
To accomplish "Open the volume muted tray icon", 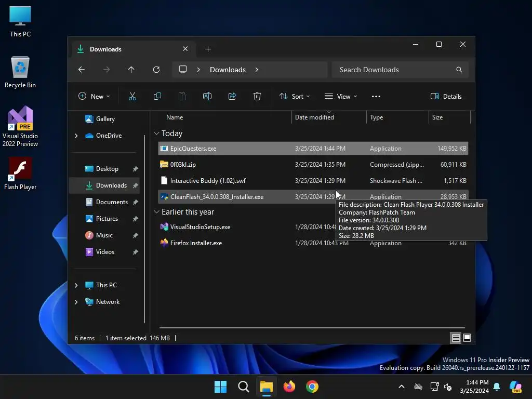I will click(x=448, y=387).
